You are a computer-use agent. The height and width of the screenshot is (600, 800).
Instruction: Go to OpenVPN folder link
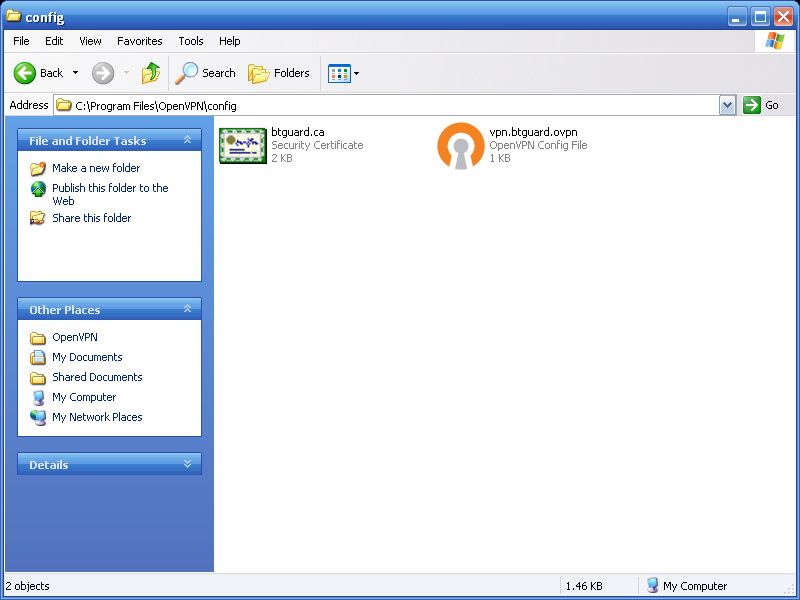[x=75, y=337]
